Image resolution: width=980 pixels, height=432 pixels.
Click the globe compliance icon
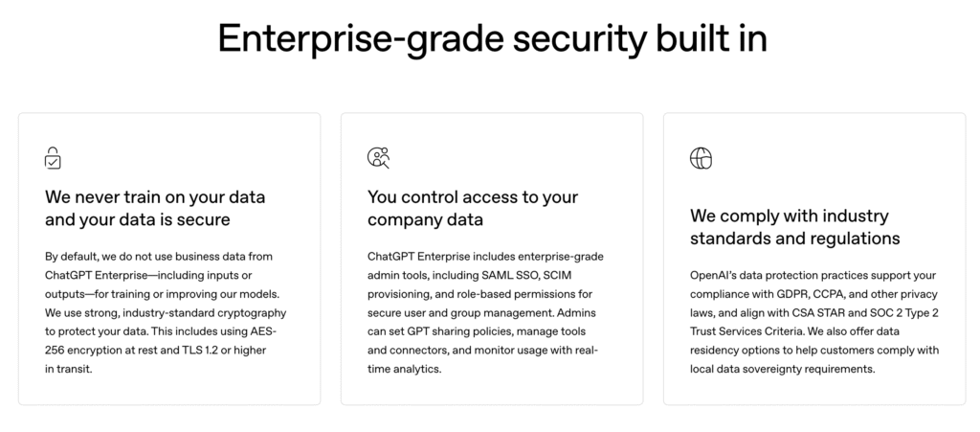click(701, 158)
